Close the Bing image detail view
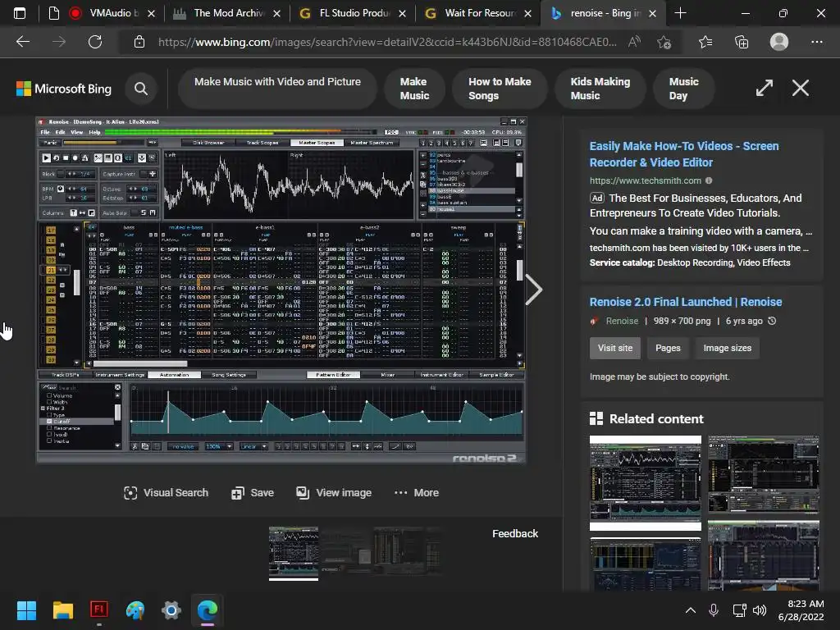 (801, 88)
